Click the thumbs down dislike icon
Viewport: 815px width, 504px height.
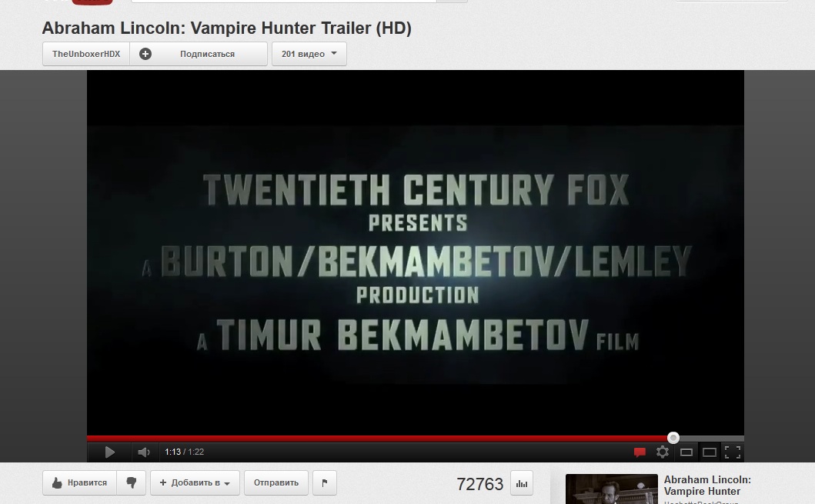(131, 482)
